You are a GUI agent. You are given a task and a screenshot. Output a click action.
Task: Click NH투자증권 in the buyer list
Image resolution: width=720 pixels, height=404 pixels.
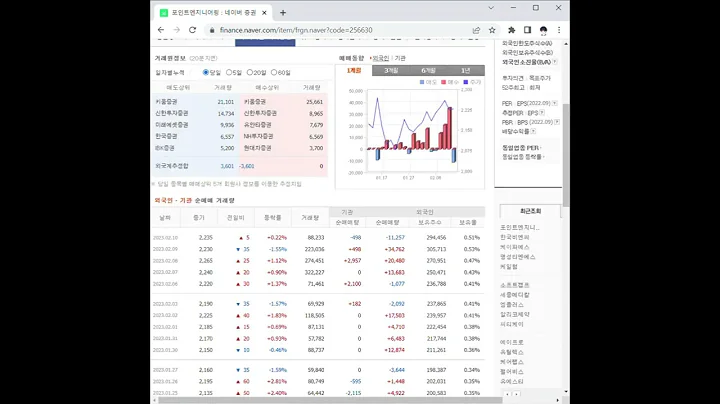click(x=259, y=136)
